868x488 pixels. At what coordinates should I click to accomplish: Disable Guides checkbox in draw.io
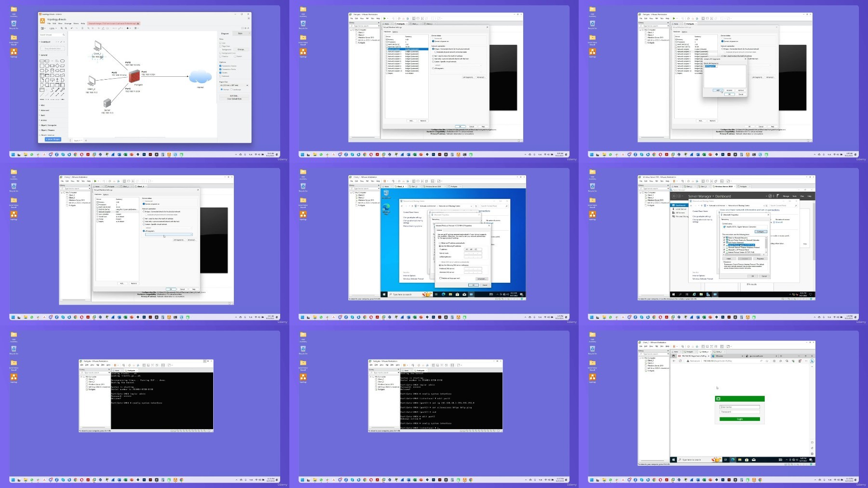220,72
